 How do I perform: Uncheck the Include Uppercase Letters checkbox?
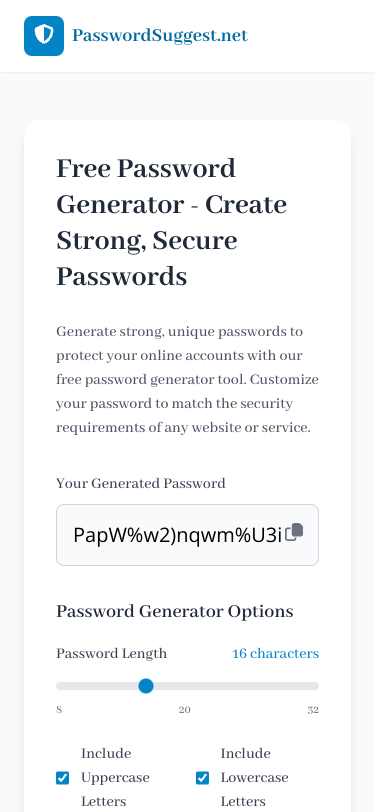[x=63, y=778]
